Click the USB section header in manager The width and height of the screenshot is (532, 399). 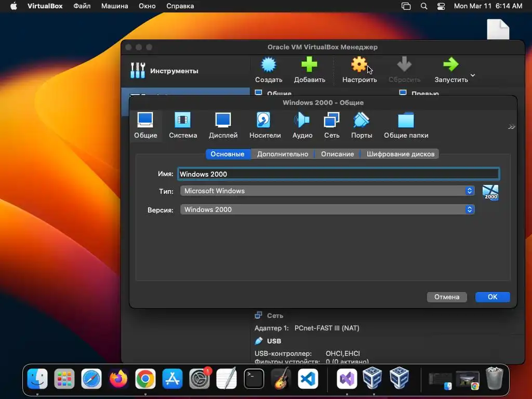[274, 341]
